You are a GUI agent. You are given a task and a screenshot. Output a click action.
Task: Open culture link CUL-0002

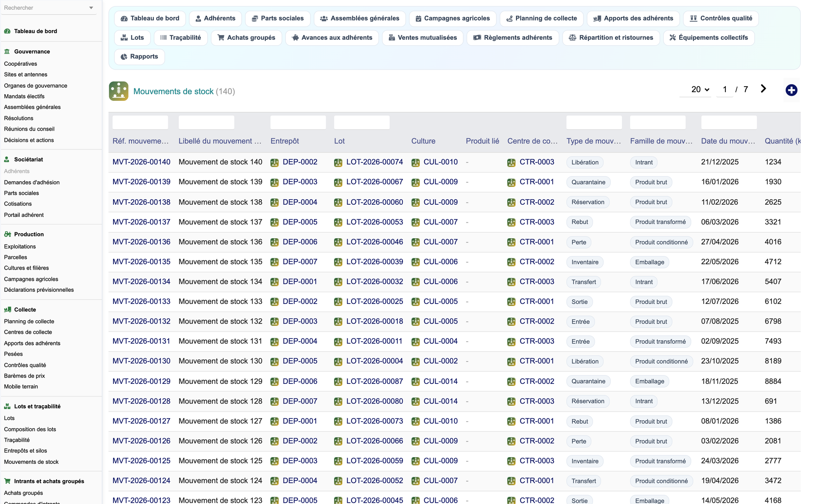point(441,361)
